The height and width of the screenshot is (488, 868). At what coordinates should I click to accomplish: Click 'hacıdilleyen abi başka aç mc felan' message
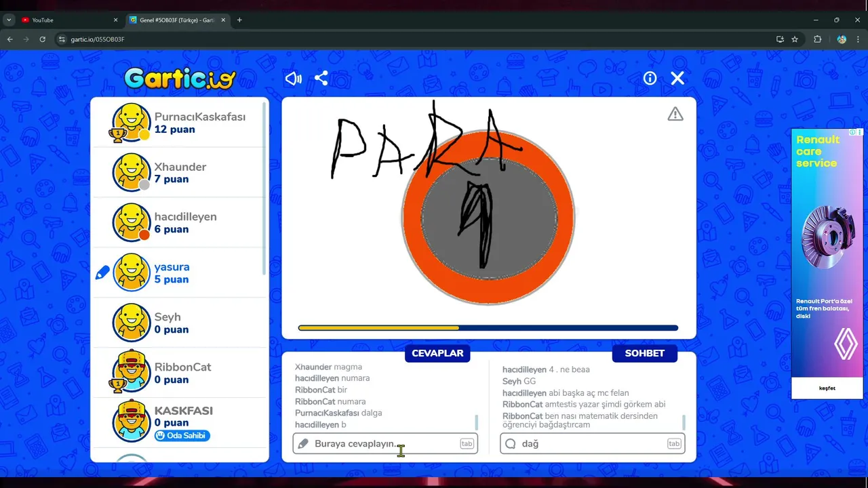tap(566, 393)
